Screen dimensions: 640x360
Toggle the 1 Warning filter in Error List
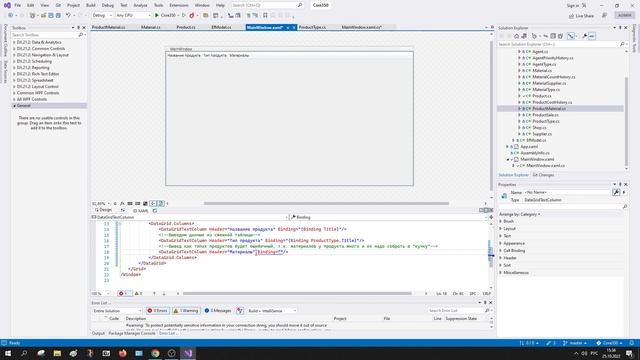tap(186, 311)
